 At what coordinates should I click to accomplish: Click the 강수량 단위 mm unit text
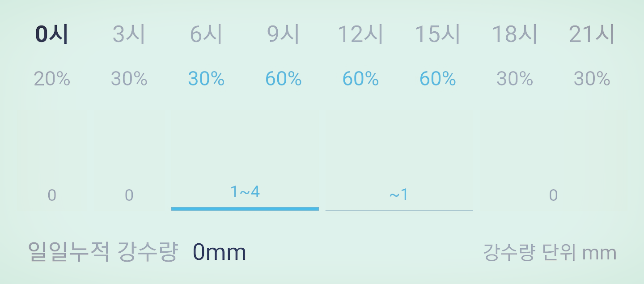coord(550,252)
